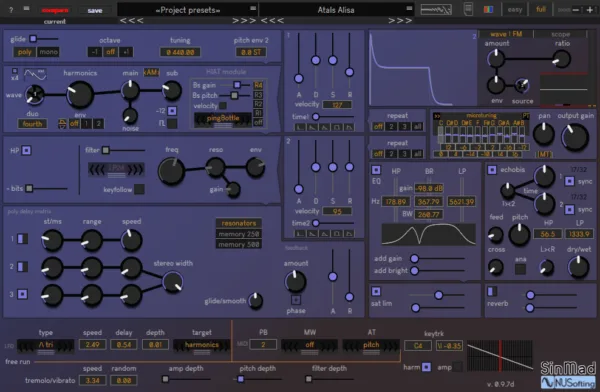The image size is (600, 392).
Task: Click the harmonics env invert icon
Action: tap(62, 124)
